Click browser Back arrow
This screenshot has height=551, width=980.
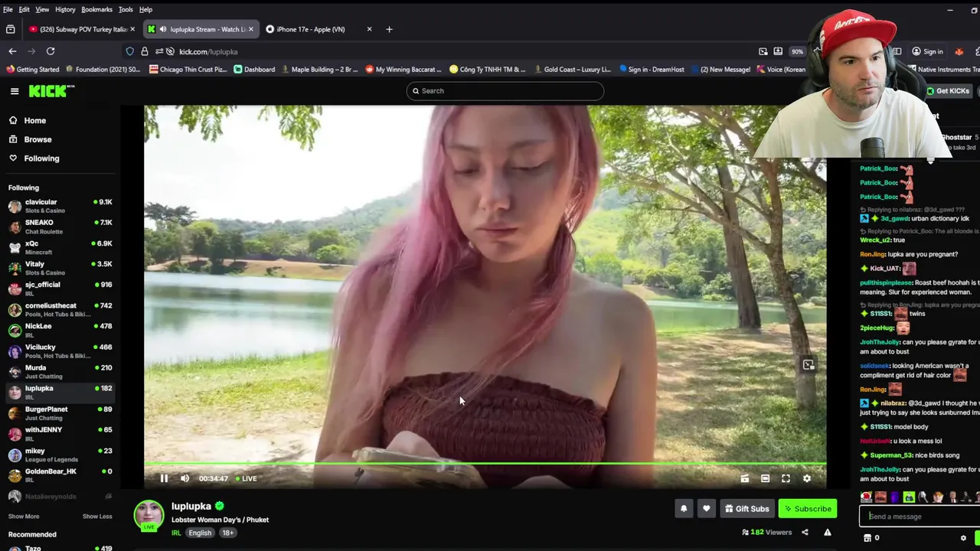click(12, 51)
